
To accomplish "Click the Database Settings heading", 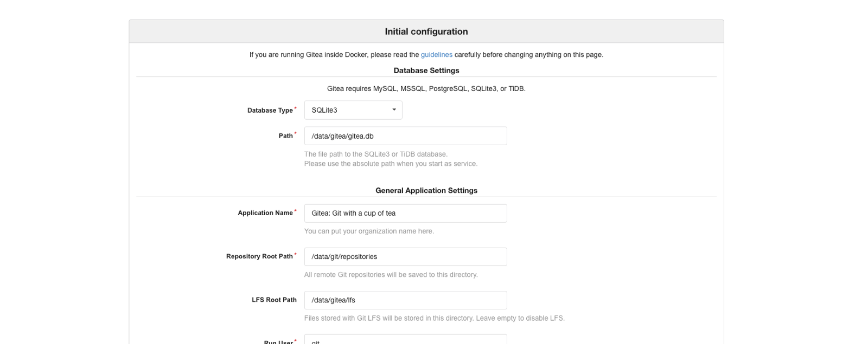I will (x=426, y=70).
